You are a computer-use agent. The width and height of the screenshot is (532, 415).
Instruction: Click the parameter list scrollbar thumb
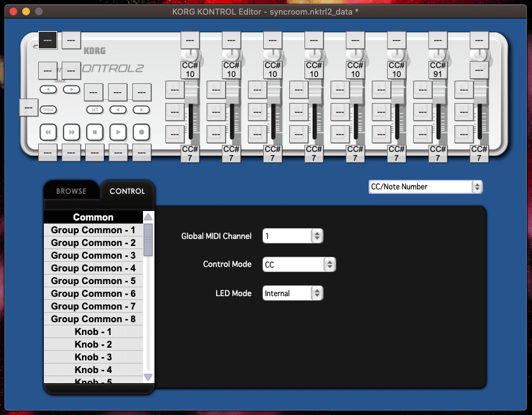pos(148,240)
